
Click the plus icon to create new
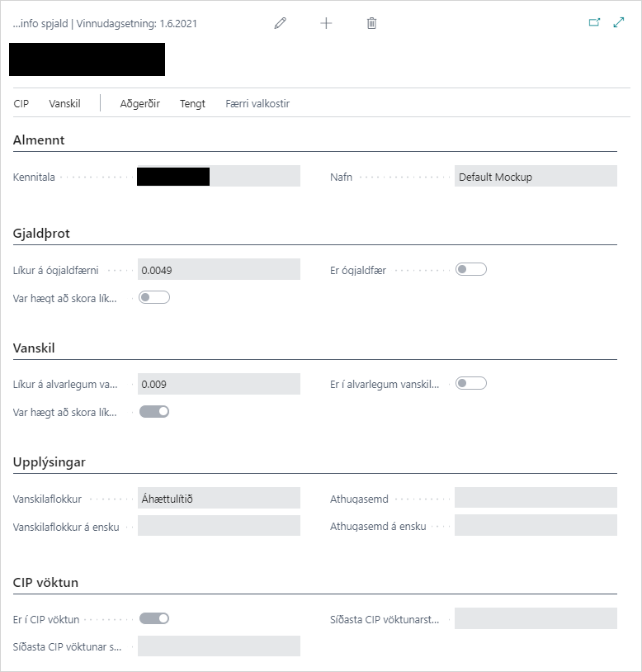pyautogui.click(x=326, y=23)
